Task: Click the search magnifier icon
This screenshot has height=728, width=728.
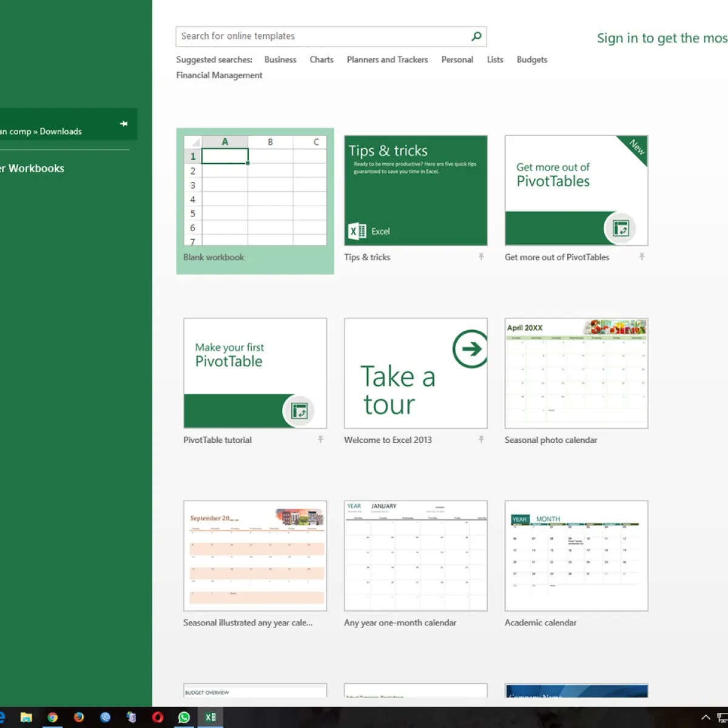Action: pos(477,36)
